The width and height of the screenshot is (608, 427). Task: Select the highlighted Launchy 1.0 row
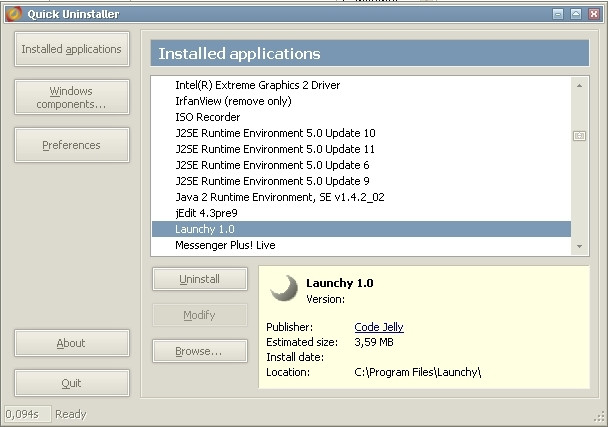361,229
